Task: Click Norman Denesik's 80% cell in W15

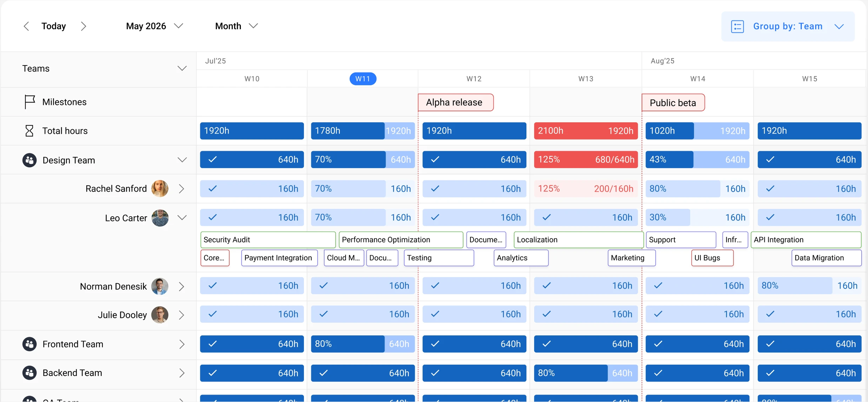Action: 810,286
